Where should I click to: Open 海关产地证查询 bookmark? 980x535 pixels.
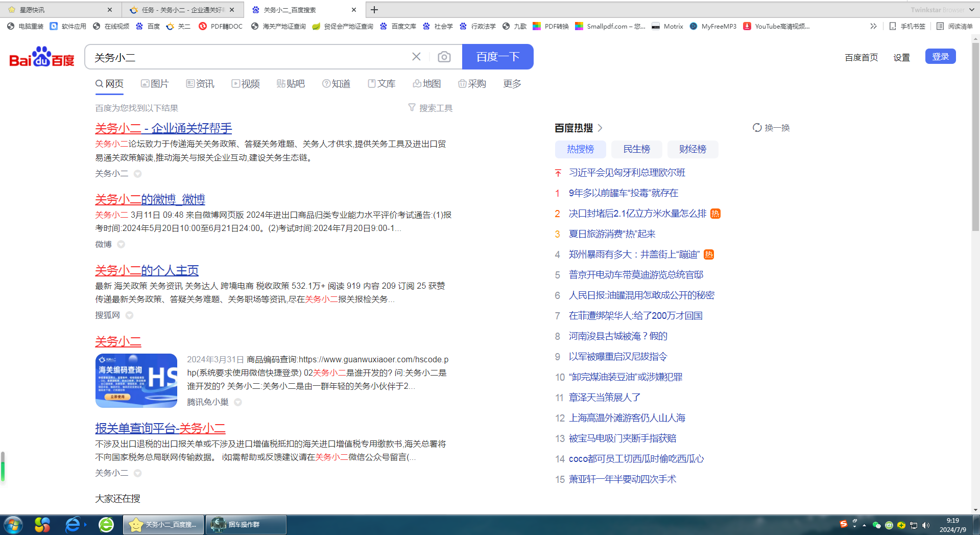[x=278, y=26]
